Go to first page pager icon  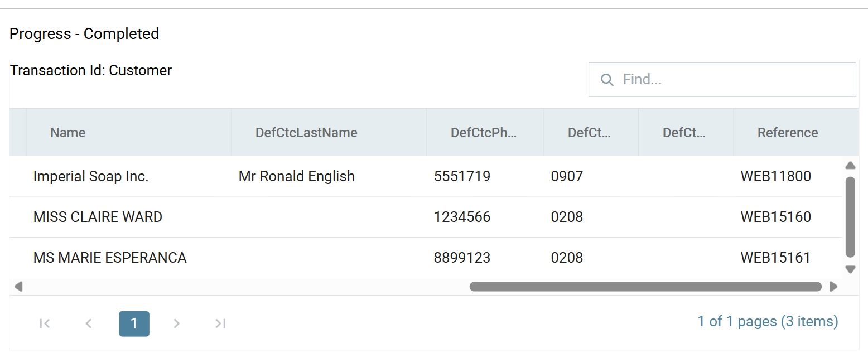click(x=45, y=323)
